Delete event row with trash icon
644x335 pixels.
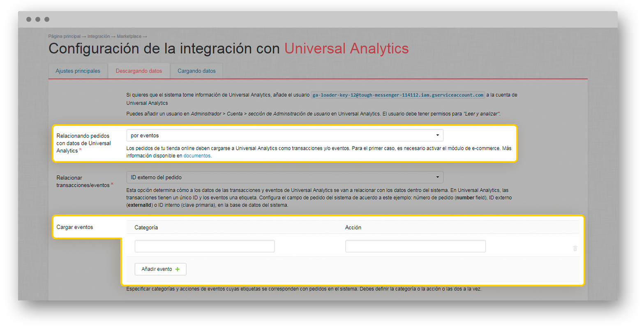575,248
